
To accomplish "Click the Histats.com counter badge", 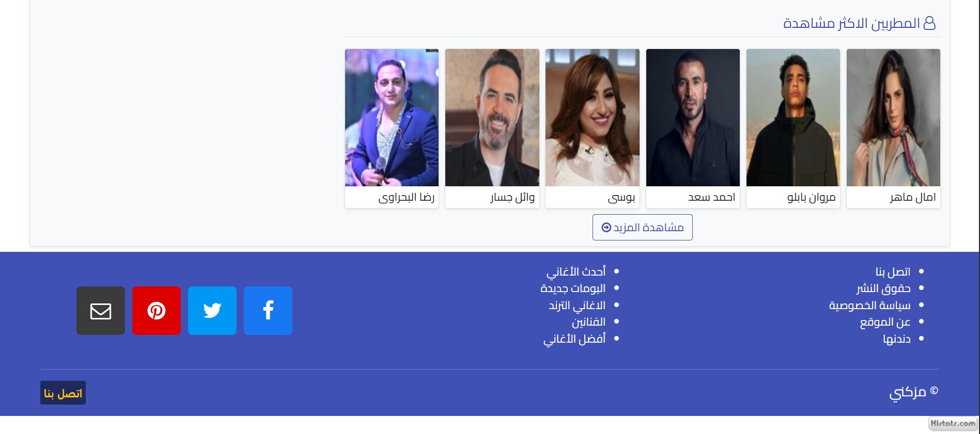I will 953,424.
